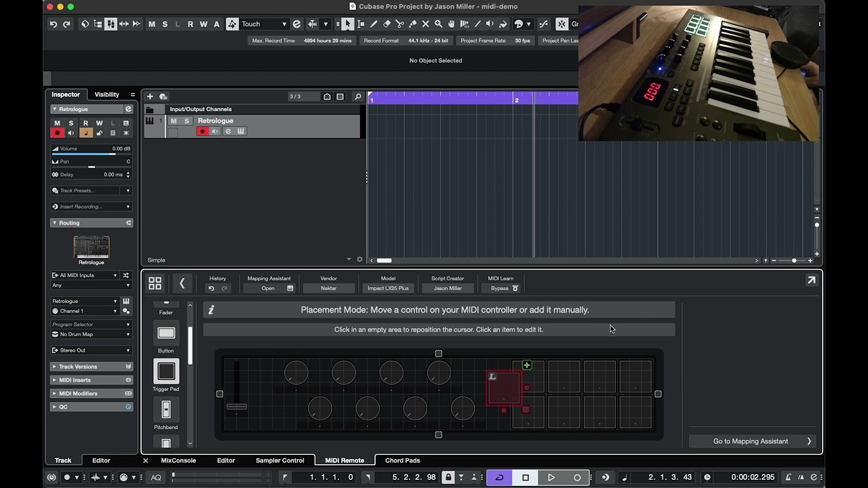Switch to the Visibility tab
Viewport: 868px width, 488px height.
click(106, 95)
